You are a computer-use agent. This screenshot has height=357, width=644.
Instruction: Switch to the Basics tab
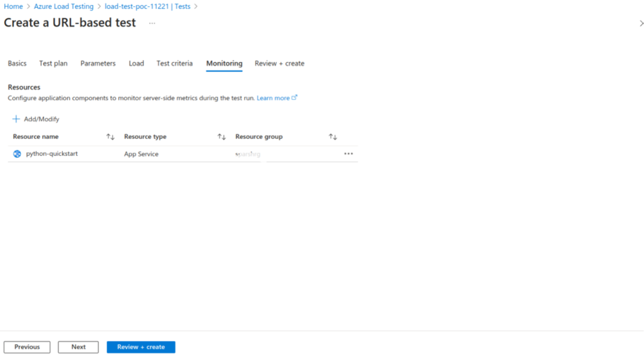pyautogui.click(x=17, y=64)
